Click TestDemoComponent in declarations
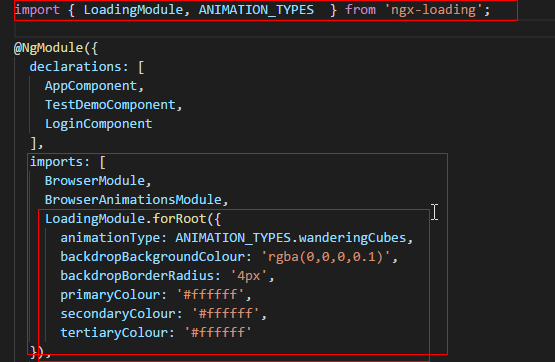The image size is (555, 362). coord(110,105)
